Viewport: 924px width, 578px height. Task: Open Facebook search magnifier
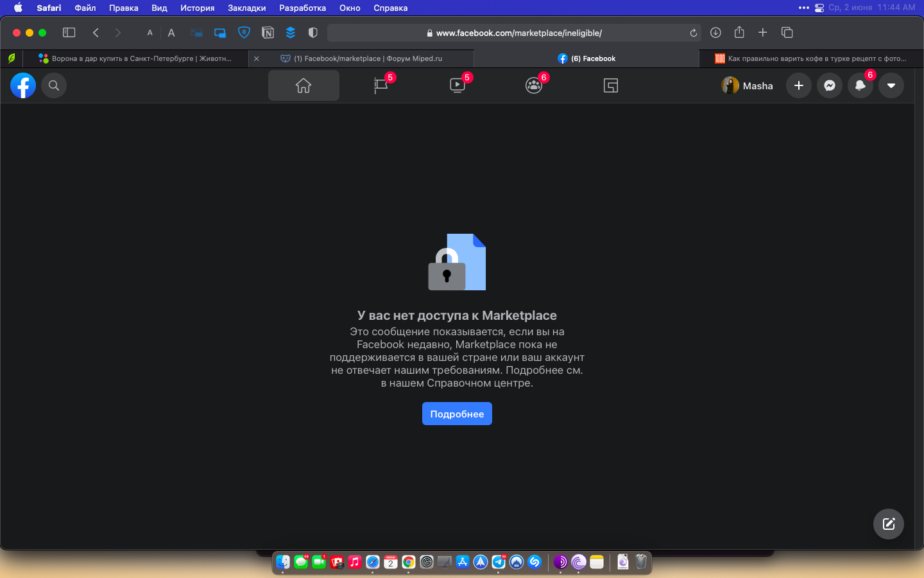pyautogui.click(x=54, y=85)
